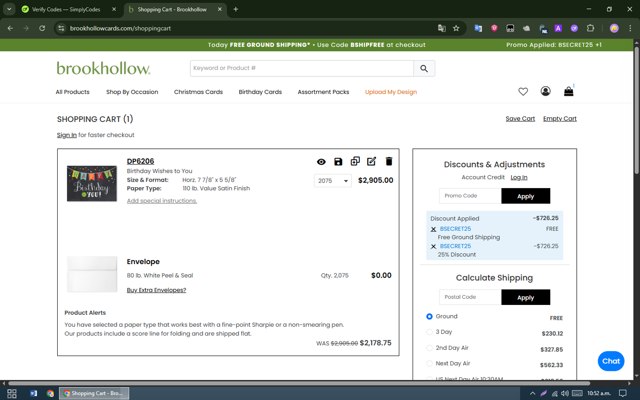Bookmark this page with the star icon
This screenshot has width=640, height=400.
tap(456, 28)
